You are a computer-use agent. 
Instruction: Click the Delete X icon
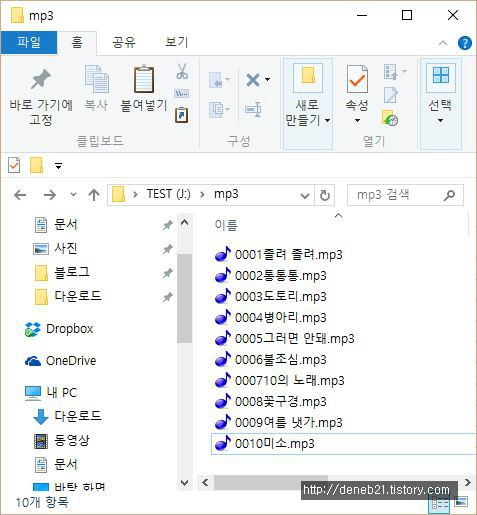[x=253, y=80]
